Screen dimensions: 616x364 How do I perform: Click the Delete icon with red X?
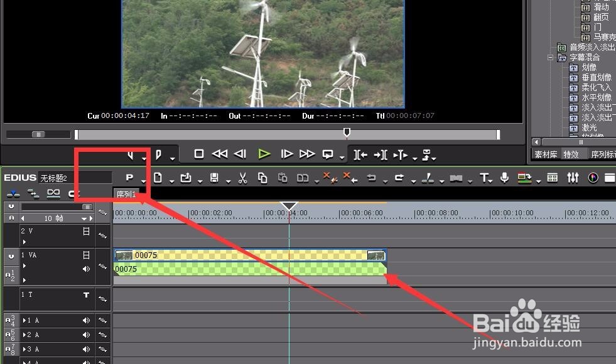(x=330, y=178)
